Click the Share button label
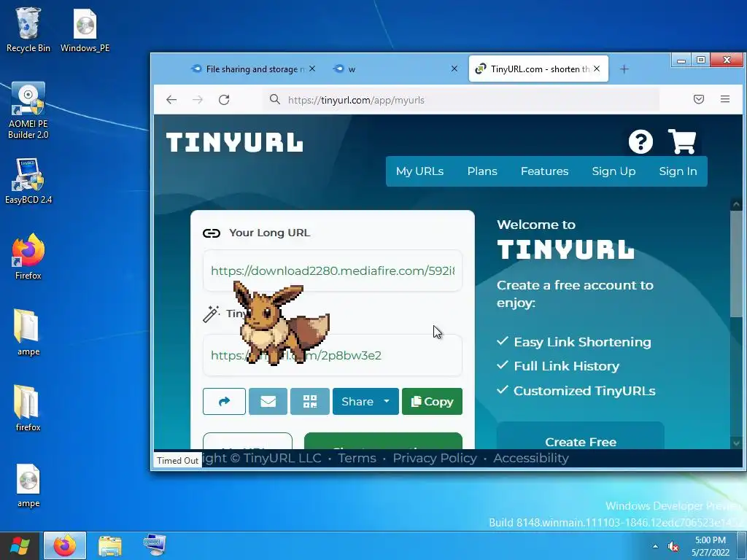Screen dimensions: 747x560 [x=357, y=402]
